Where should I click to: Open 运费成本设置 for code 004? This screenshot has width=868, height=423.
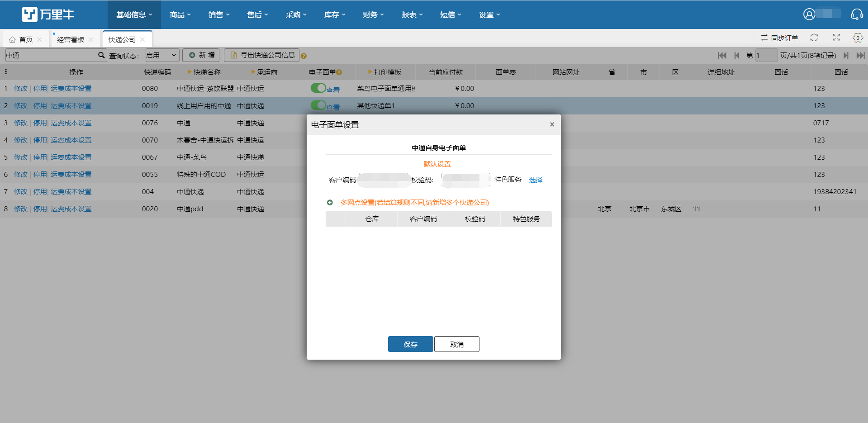(x=71, y=191)
